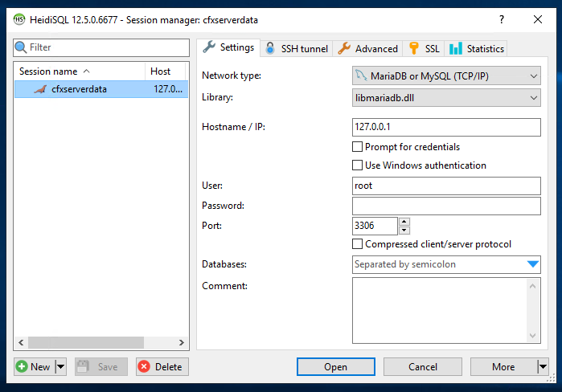Select the cfxserverdata session row
This screenshot has height=392, width=562.
pyautogui.click(x=101, y=89)
